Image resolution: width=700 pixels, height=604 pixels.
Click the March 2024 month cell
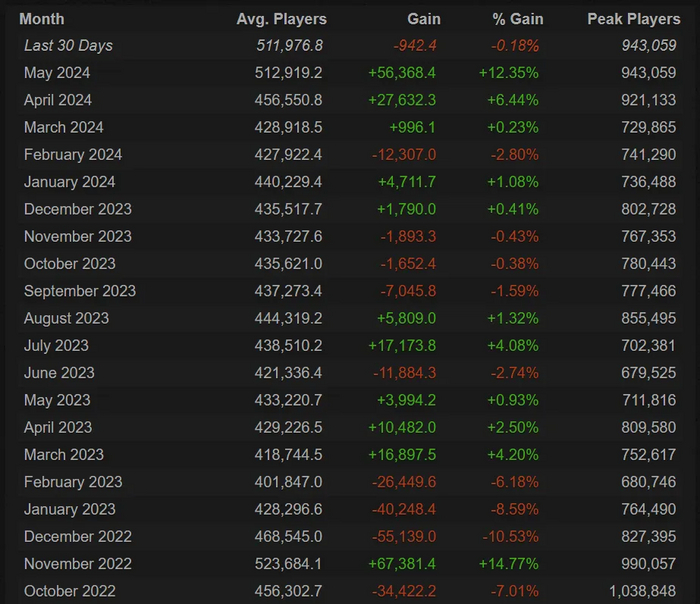point(64,127)
